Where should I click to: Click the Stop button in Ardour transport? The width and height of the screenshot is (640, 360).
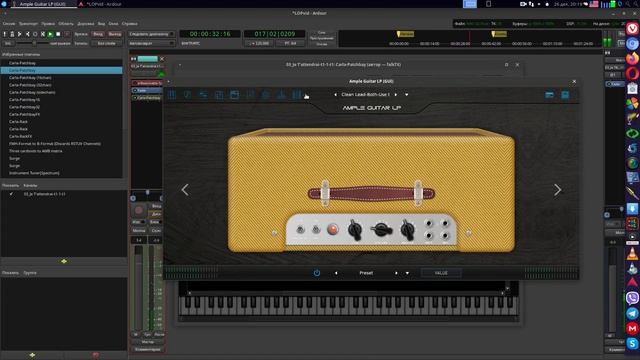[58, 34]
